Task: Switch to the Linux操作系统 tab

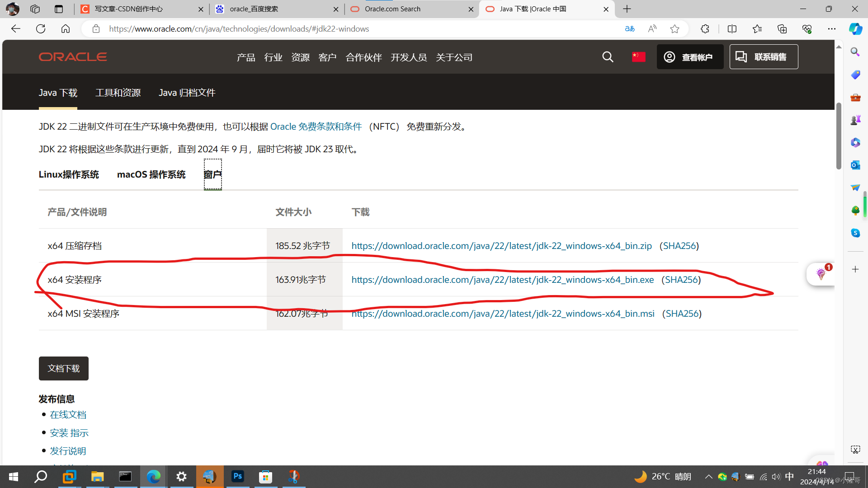Action: pyautogui.click(x=69, y=174)
